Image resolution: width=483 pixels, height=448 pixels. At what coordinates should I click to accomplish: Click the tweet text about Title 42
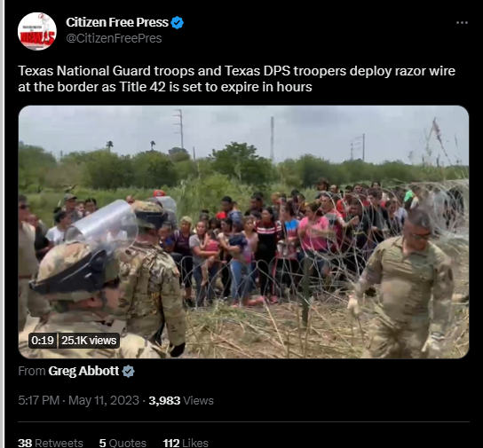236,79
